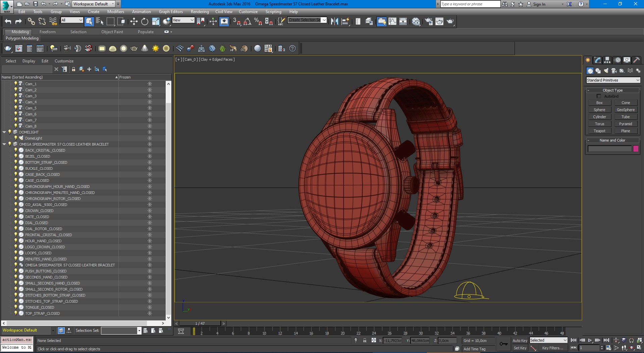Open Schematic View from the toolbar
Image resolution: width=644 pixels, height=353 pixels.
pyautogui.click(x=403, y=21)
